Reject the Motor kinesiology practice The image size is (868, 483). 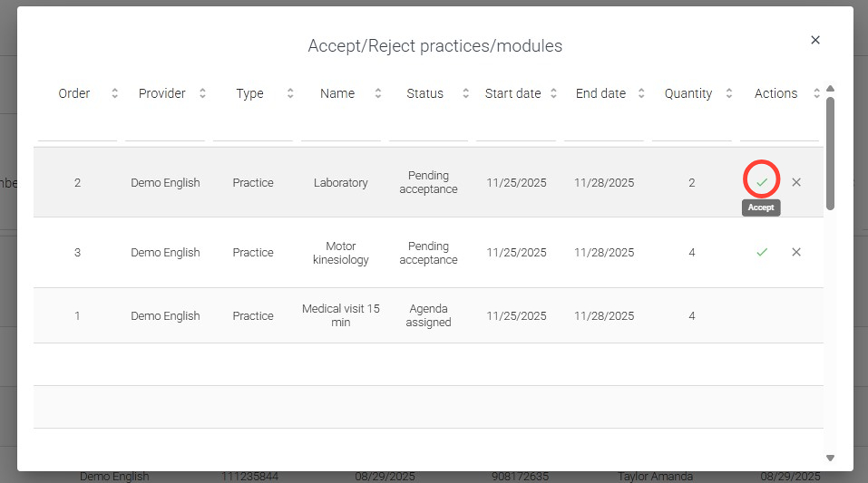(796, 252)
